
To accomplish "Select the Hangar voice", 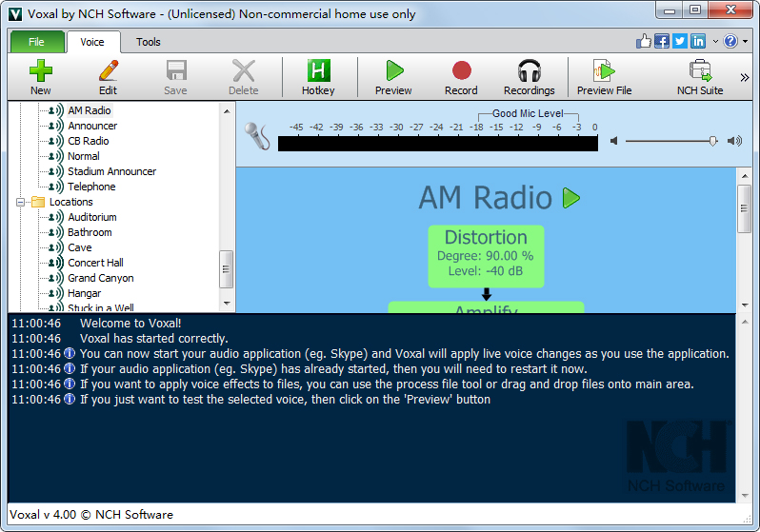I will click(85, 294).
